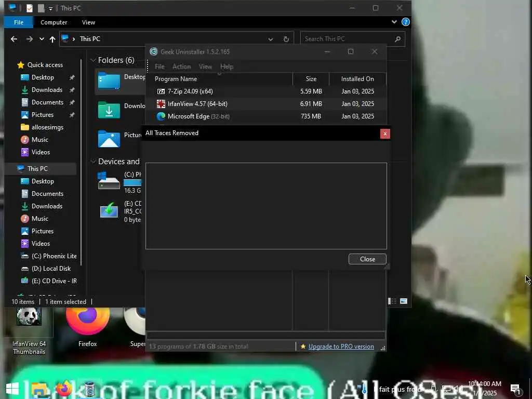This screenshot has width=532, height=399.
Task: Click the IrfanView red icon in list
Action: [x=161, y=104]
